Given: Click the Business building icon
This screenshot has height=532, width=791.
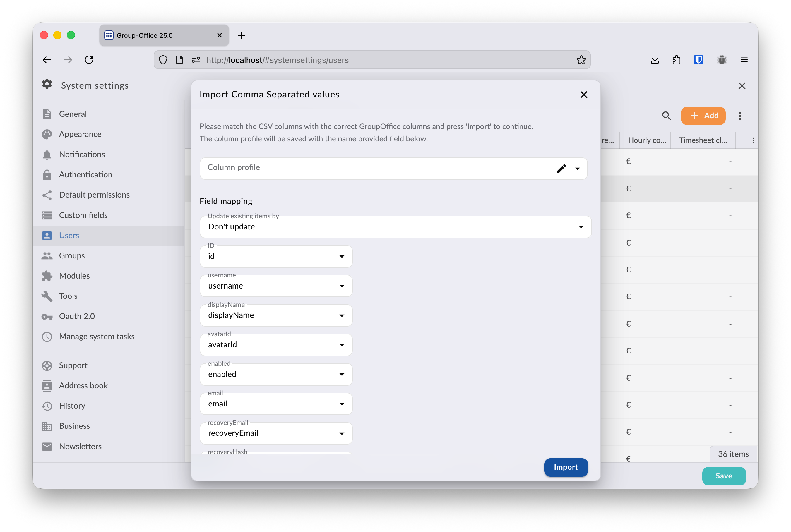Looking at the screenshot, I should (x=47, y=426).
